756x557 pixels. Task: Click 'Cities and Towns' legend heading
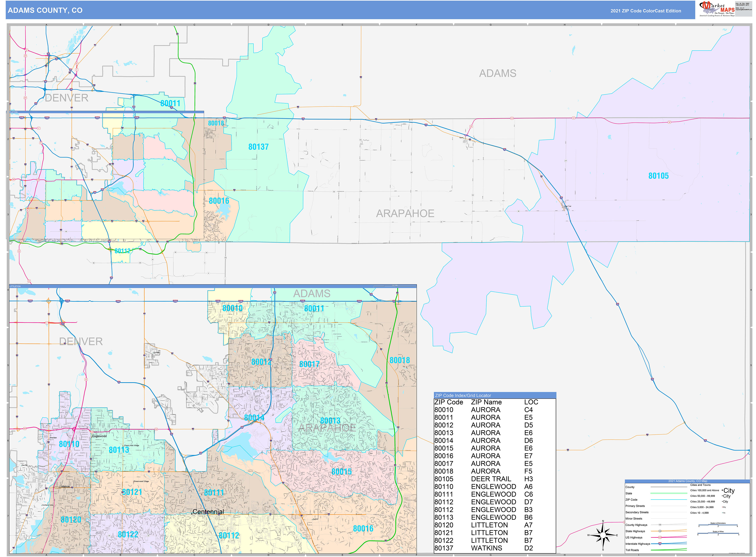coord(700,485)
